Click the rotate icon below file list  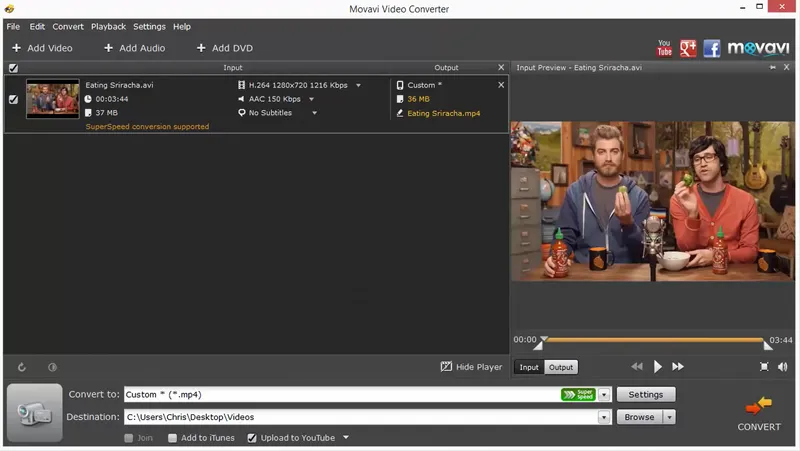coord(21,367)
